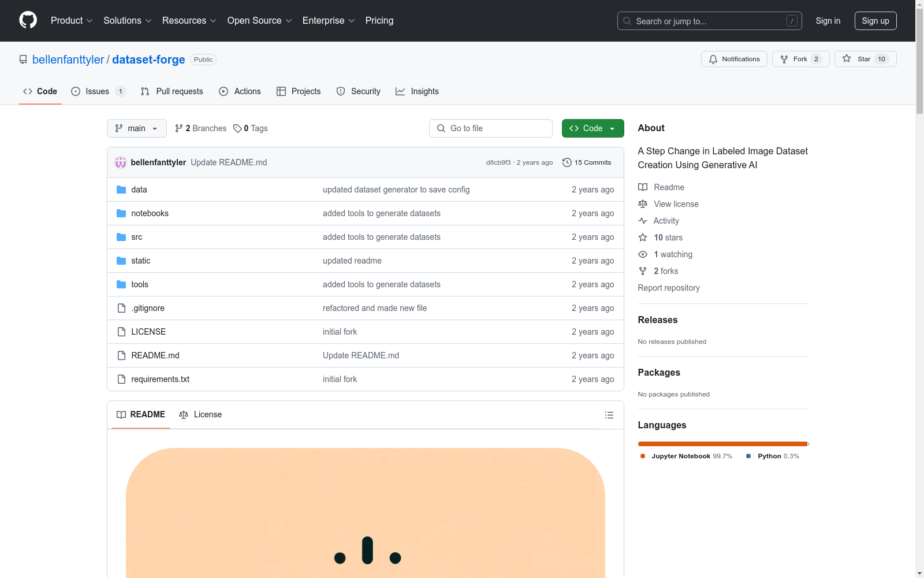Click the Python language link

point(773,456)
